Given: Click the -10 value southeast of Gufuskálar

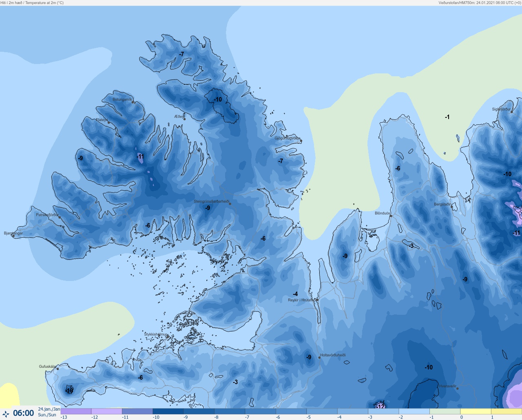Looking at the screenshot, I should 69,391.
